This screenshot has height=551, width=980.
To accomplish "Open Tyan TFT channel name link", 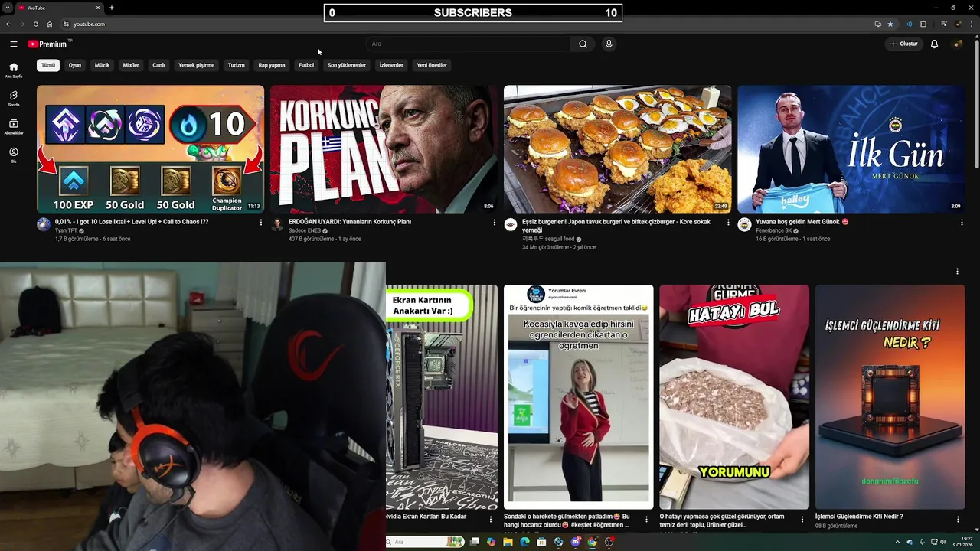I will 66,230.
